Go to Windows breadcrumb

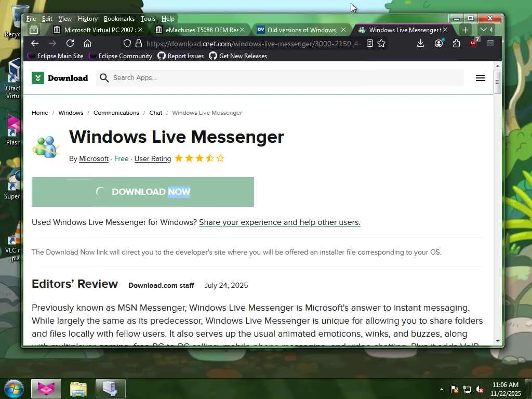(71, 113)
